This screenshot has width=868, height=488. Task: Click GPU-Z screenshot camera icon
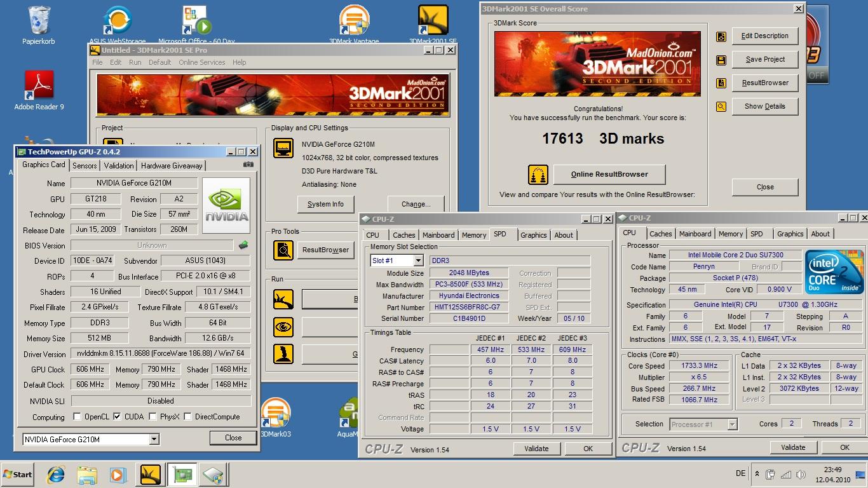(248, 165)
